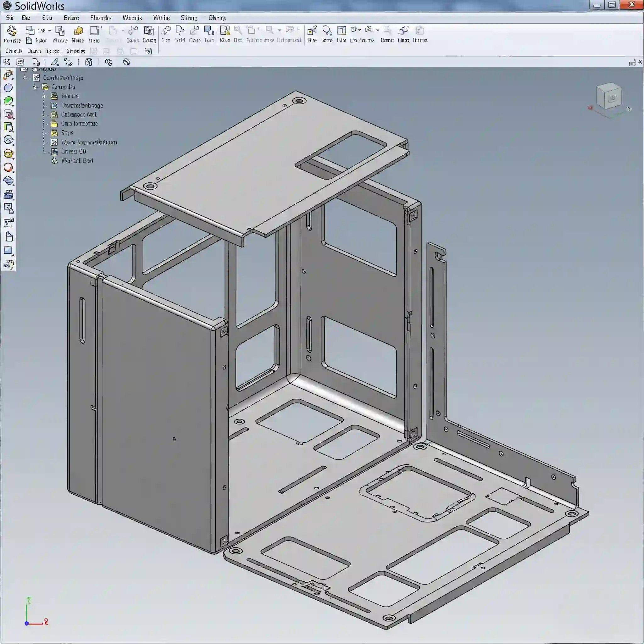
Task: Open the magnifier search icon in the toolbar
Action: pyautogui.click(x=327, y=31)
